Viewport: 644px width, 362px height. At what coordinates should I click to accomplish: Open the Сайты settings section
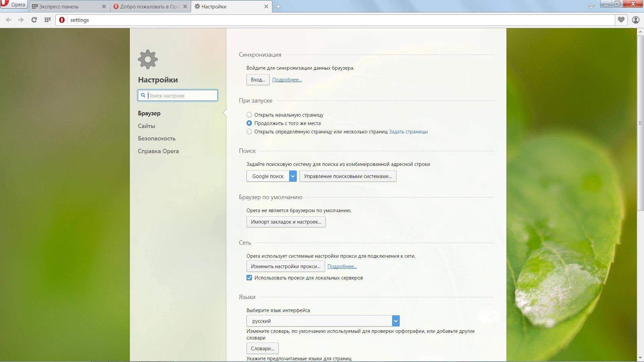146,126
